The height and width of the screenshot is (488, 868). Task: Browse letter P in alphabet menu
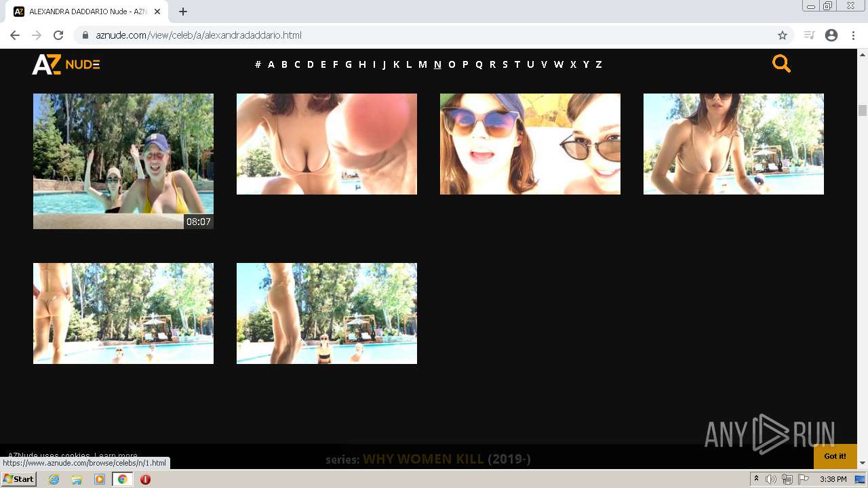point(465,64)
